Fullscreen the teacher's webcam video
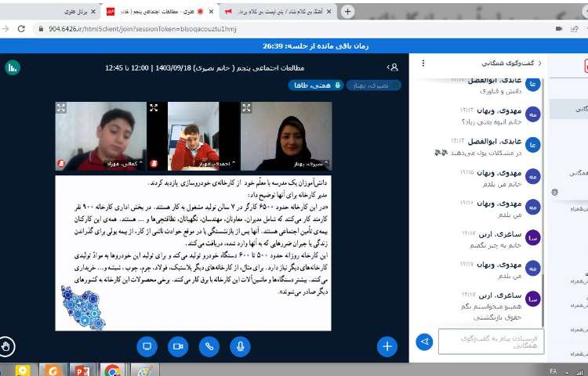This screenshot has height=376, width=588. 246,108
